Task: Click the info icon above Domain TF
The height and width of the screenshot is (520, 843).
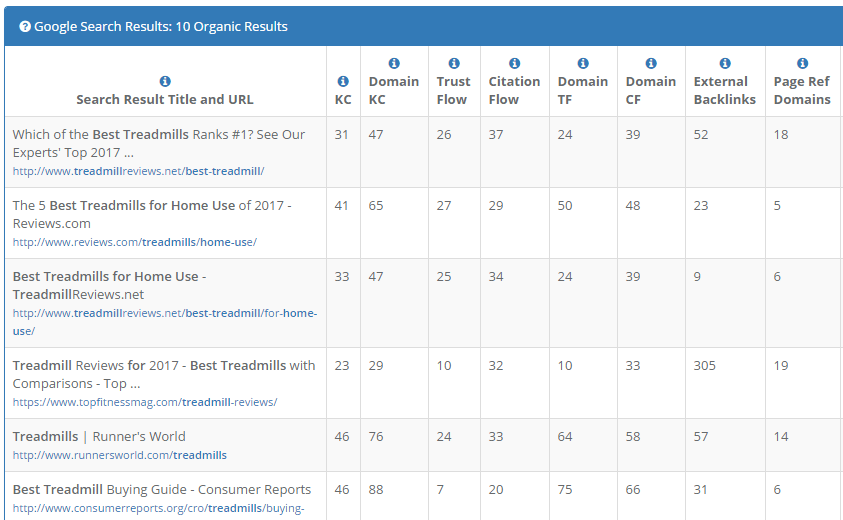Action: [583, 63]
